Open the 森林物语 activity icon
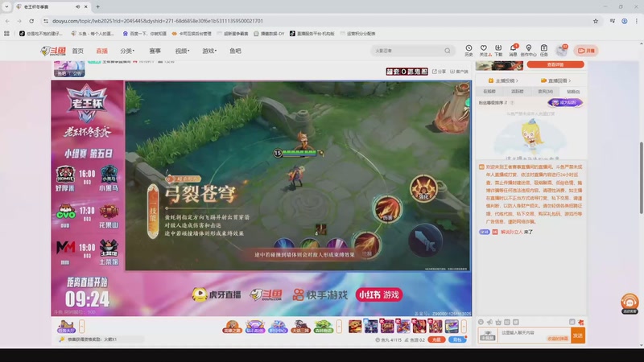644x362 pixels. pos(324,327)
